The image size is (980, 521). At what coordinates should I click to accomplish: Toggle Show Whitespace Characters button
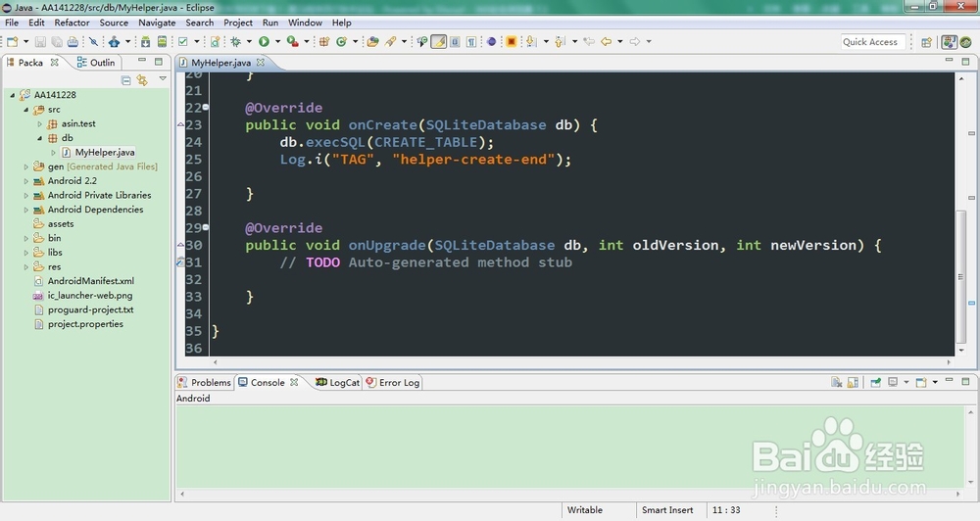click(x=471, y=42)
